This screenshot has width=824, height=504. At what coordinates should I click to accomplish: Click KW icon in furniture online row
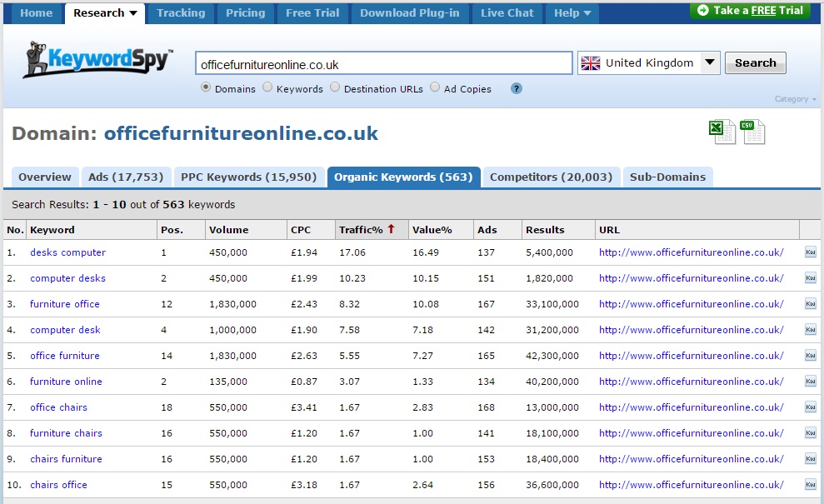811,381
